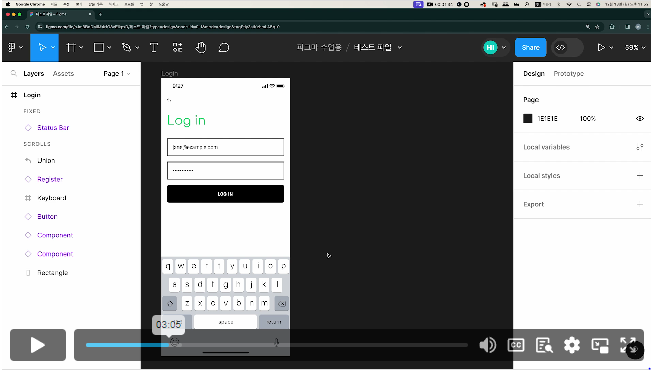651x370 pixels.
Task: Open the Page 1 dropdown
Action: pos(117,74)
